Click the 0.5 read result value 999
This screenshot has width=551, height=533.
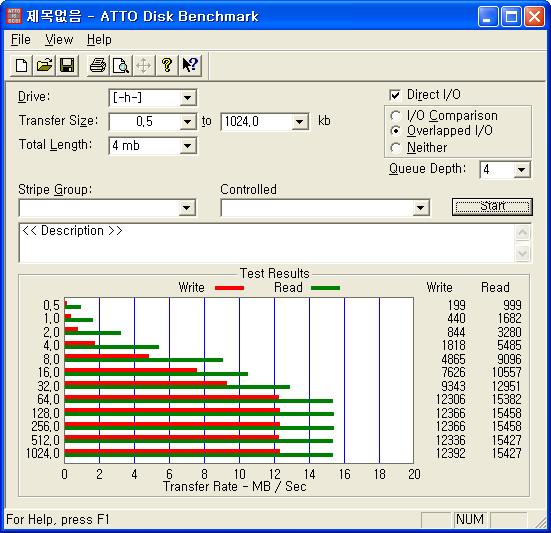pos(513,305)
